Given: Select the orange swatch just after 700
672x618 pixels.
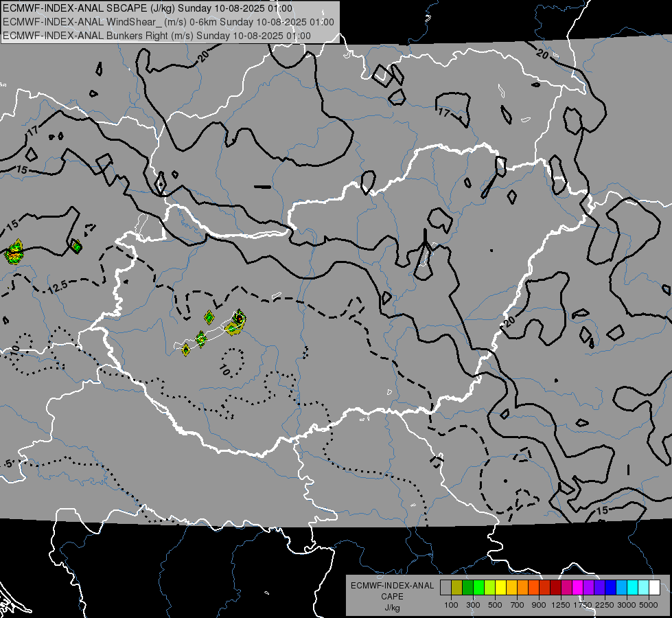Looking at the screenshot, I should pos(522,587).
